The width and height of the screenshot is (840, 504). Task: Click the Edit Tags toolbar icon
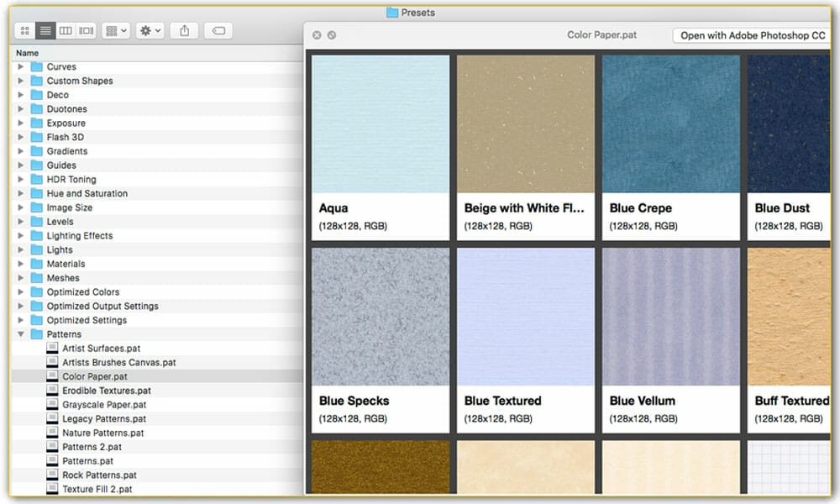[218, 30]
